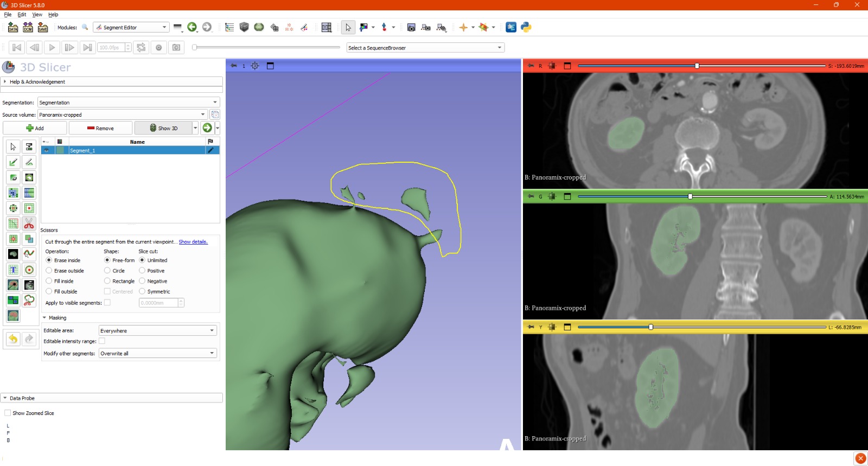Click the green slice view offset slider
The image size is (868, 466).
click(x=702, y=196)
